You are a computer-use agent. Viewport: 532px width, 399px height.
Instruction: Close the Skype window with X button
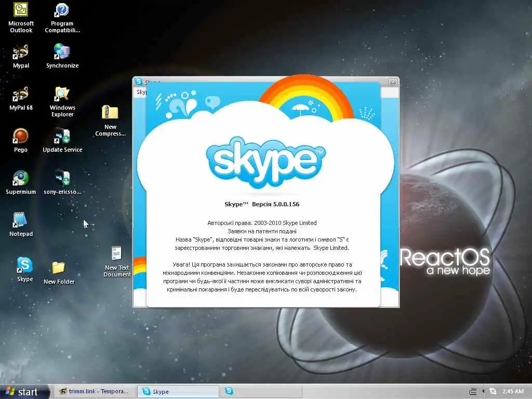pyautogui.click(x=393, y=82)
